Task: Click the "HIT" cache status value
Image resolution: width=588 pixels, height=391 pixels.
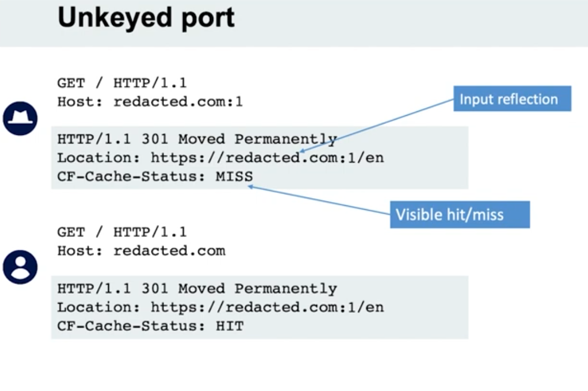Action: click(230, 326)
